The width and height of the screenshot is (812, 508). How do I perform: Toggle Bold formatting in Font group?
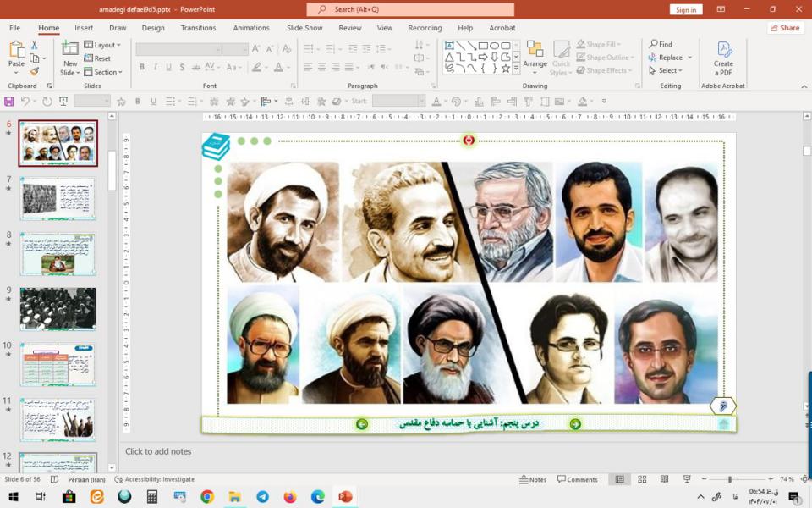click(142, 67)
